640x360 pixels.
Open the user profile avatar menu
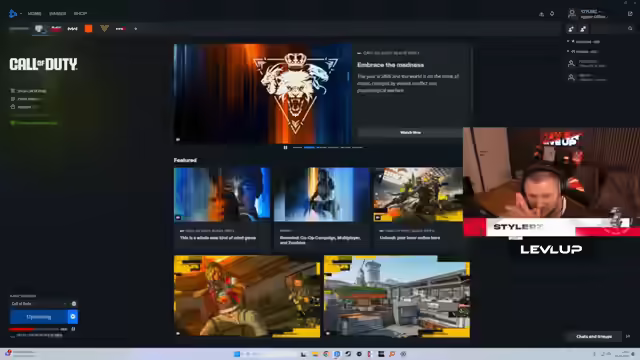572,14
